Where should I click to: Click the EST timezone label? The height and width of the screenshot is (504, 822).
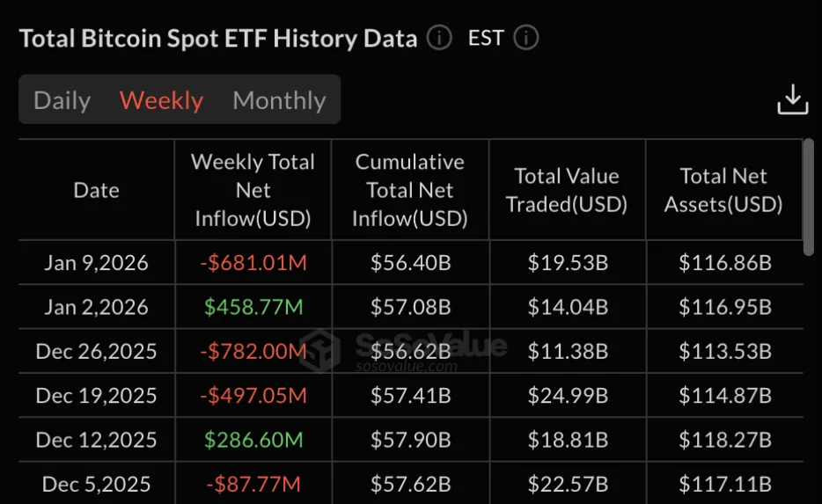486,38
